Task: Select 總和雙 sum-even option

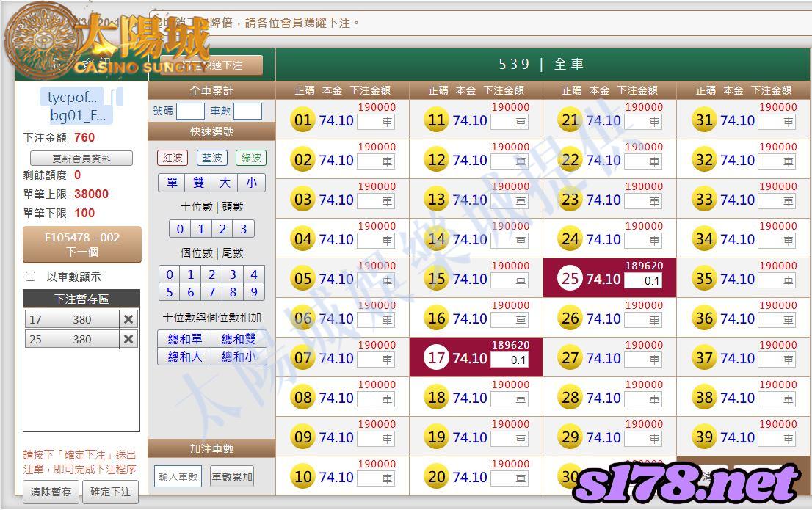Action: 239,339
